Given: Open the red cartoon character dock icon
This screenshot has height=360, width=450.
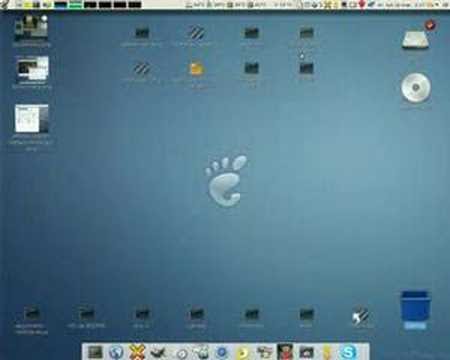Looking at the screenshot, I should 285,352.
